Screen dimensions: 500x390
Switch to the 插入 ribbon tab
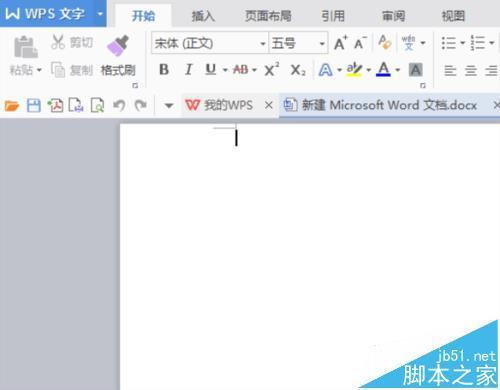click(x=203, y=16)
